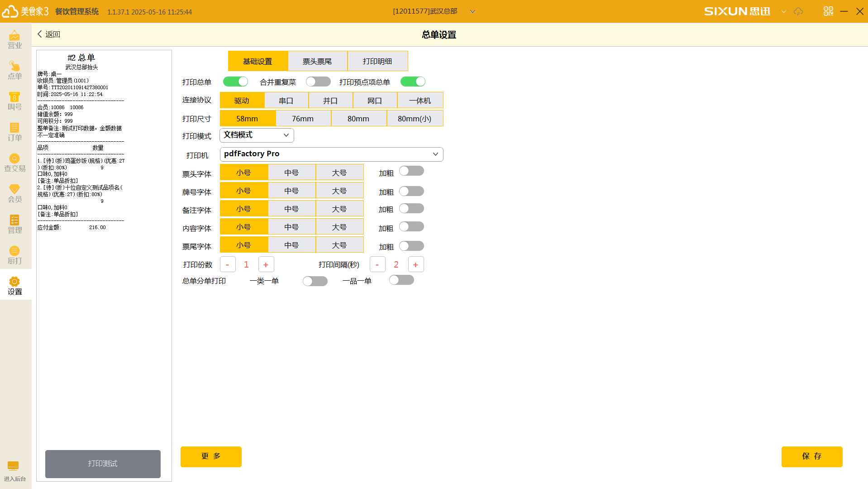The width and height of the screenshot is (868, 489).
Task: Expand the store selector 武汉总部 dropdown
Action: click(x=472, y=11)
